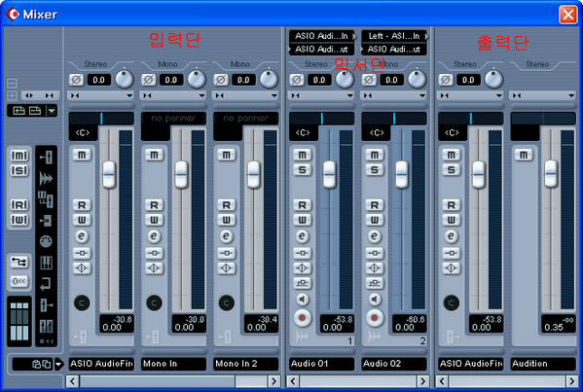
Task: Open input routing 'ASIO Audi...In' for Audio 01
Action: point(322,36)
